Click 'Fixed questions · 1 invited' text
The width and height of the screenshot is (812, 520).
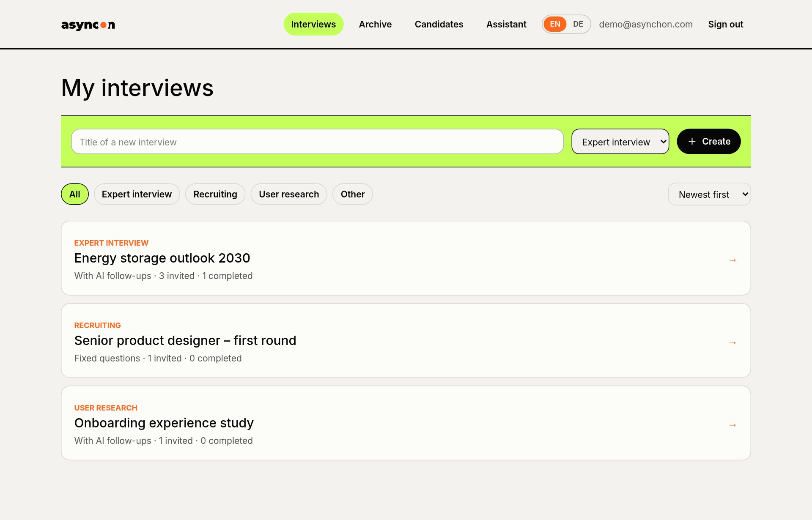pyautogui.click(x=128, y=358)
